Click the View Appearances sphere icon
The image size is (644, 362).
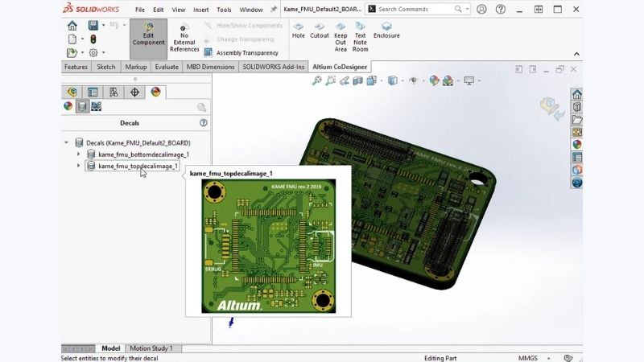(x=68, y=106)
